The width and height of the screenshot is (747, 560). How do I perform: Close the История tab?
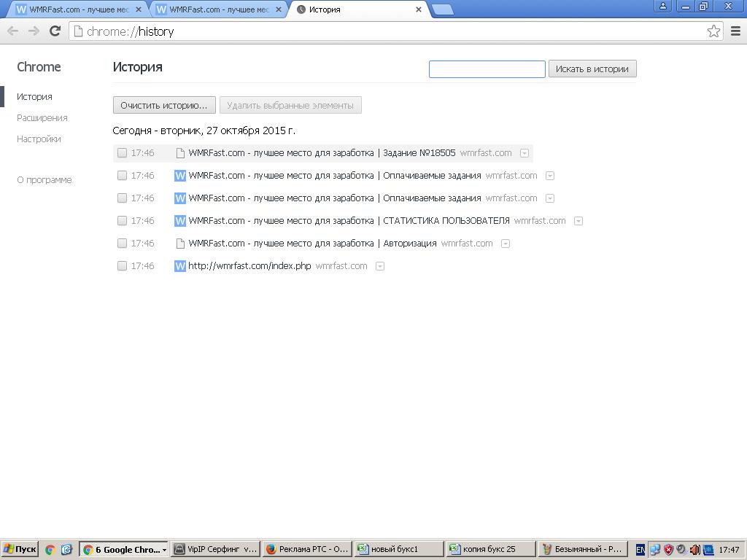pyautogui.click(x=418, y=9)
